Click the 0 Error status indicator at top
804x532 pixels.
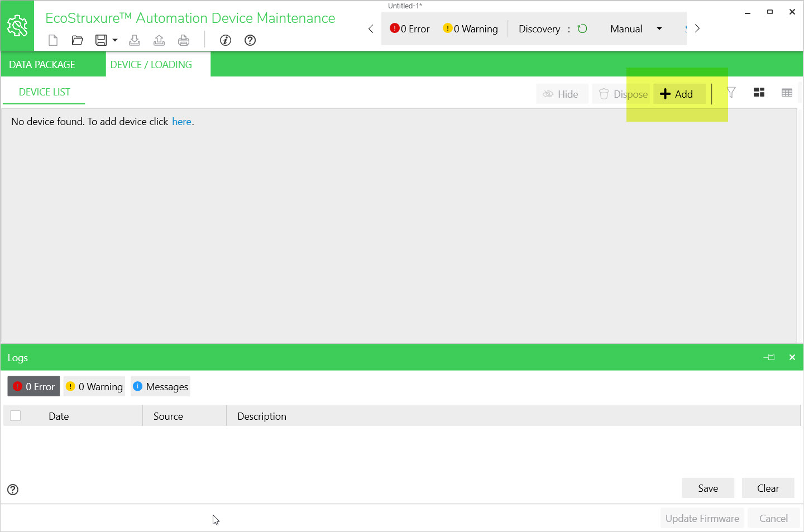[410, 28]
